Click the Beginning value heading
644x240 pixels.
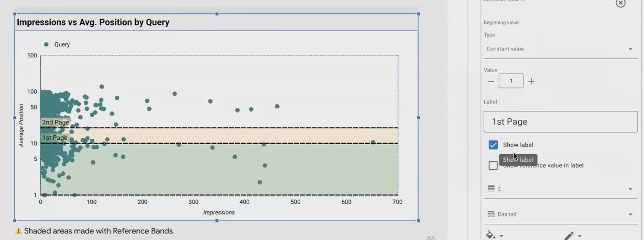coord(501,22)
